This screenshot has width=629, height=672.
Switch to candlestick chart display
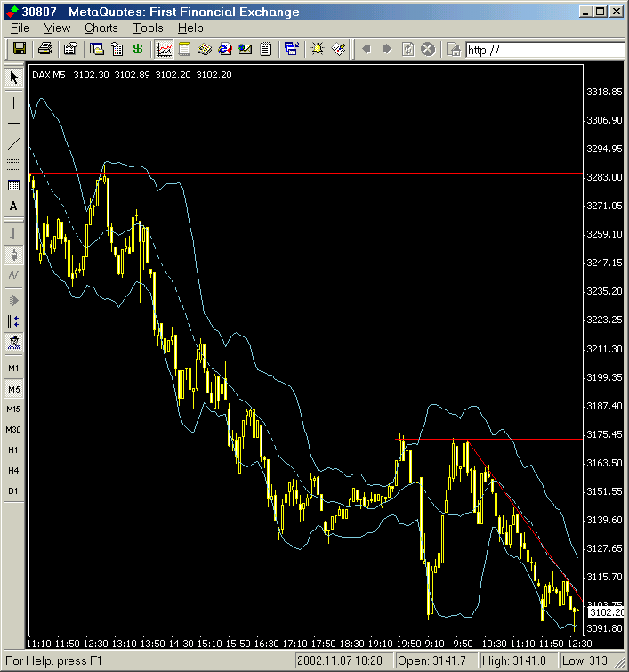click(x=13, y=255)
